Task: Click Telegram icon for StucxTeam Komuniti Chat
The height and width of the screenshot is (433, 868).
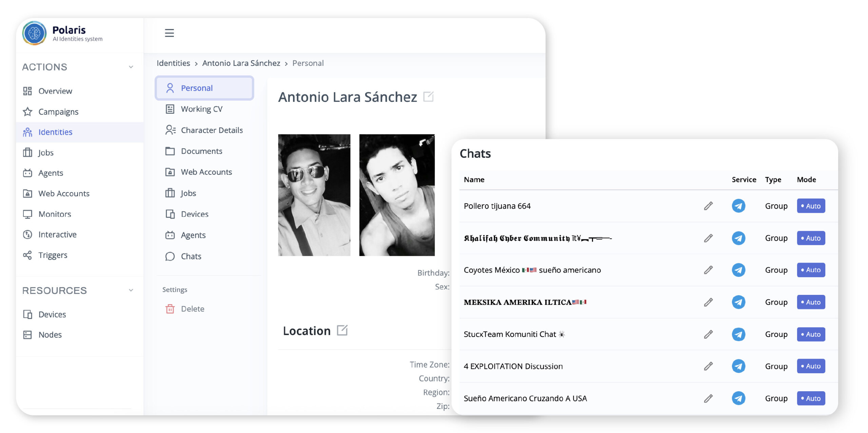Action: [x=738, y=334]
